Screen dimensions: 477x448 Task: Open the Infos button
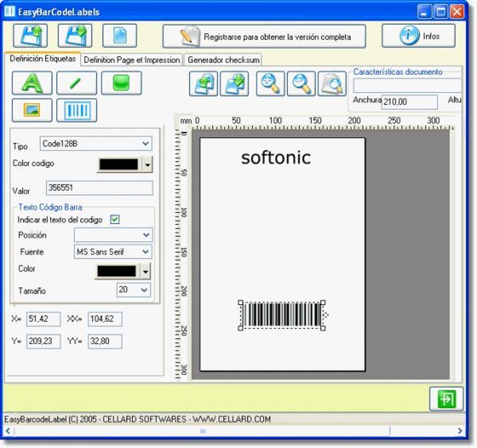[419, 36]
